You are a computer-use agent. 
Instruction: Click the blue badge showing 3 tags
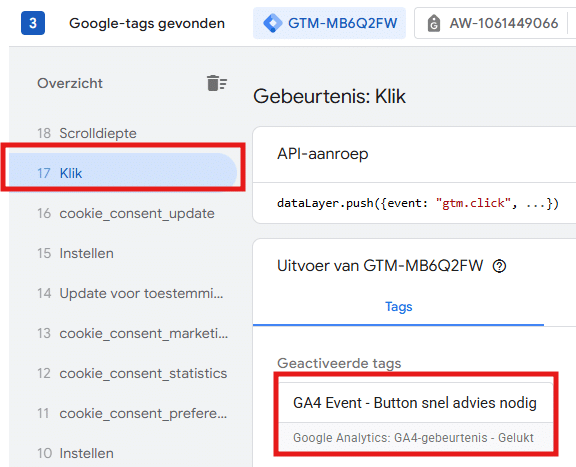click(x=33, y=23)
